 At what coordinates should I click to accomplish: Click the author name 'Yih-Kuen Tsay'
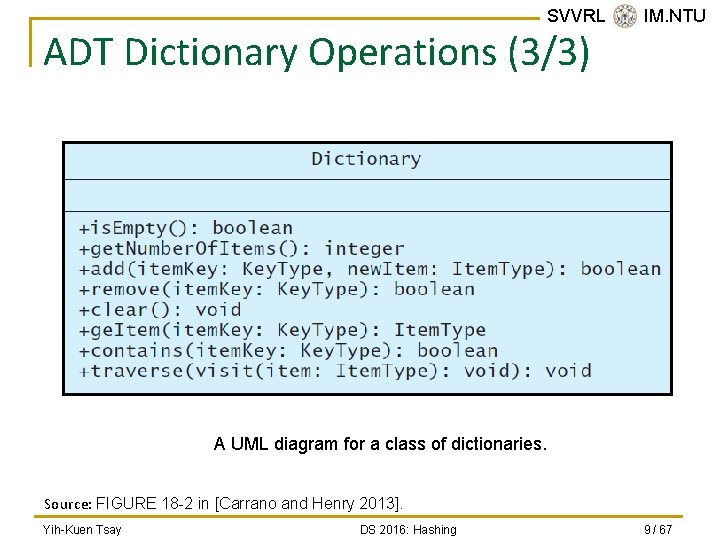pyautogui.click(x=82, y=530)
